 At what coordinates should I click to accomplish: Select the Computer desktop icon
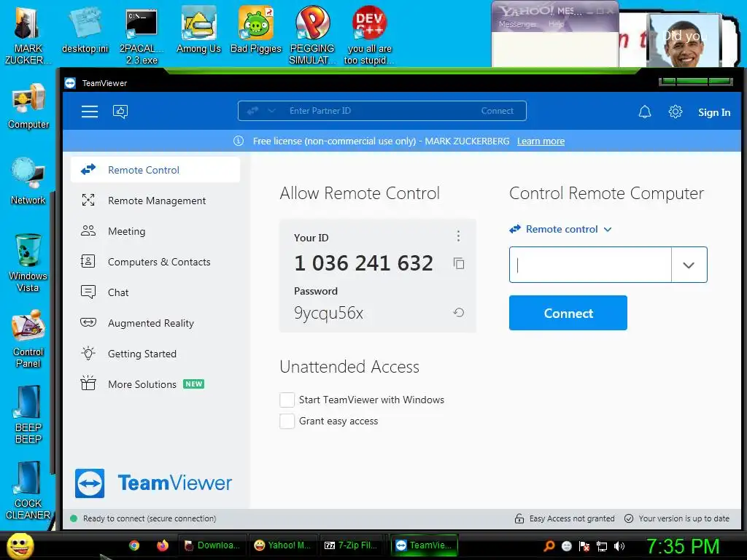28,106
